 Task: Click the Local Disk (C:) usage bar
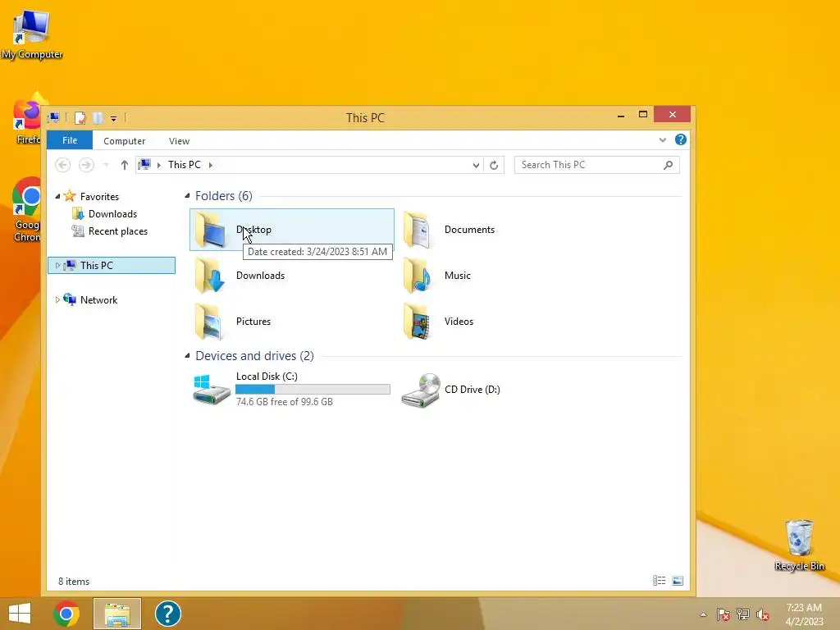[x=313, y=390]
